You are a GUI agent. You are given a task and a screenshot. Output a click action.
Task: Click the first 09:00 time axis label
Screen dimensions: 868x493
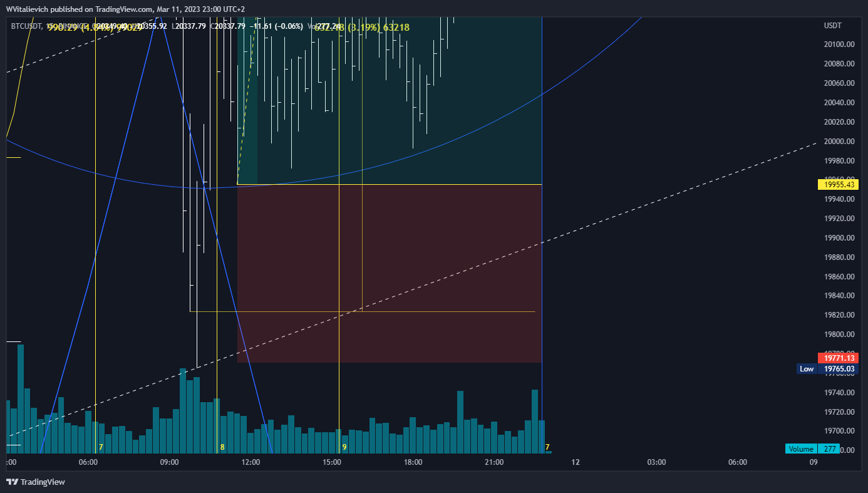tap(170, 462)
